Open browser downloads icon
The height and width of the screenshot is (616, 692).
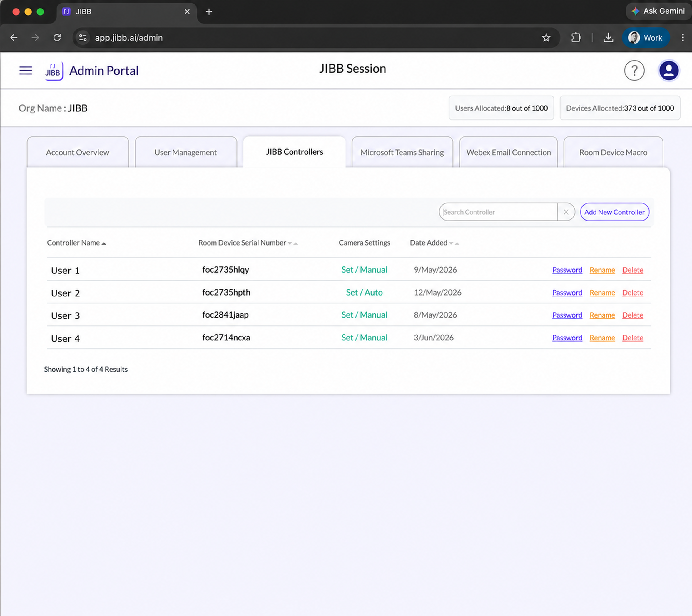608,38
